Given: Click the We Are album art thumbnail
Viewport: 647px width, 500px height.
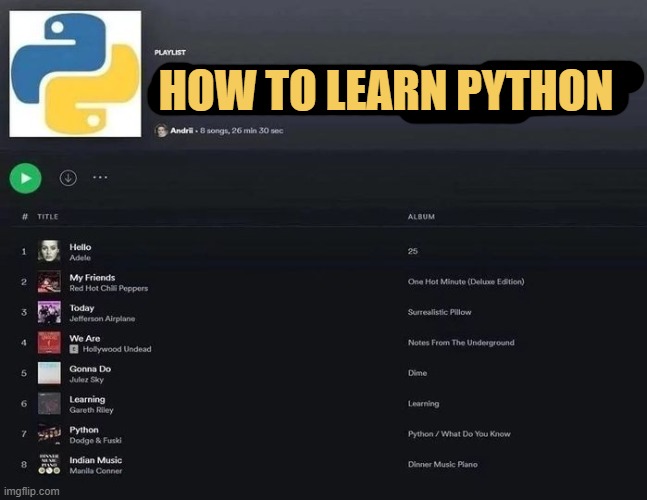Looking at the screenshot, I should [x=49, y=343].
